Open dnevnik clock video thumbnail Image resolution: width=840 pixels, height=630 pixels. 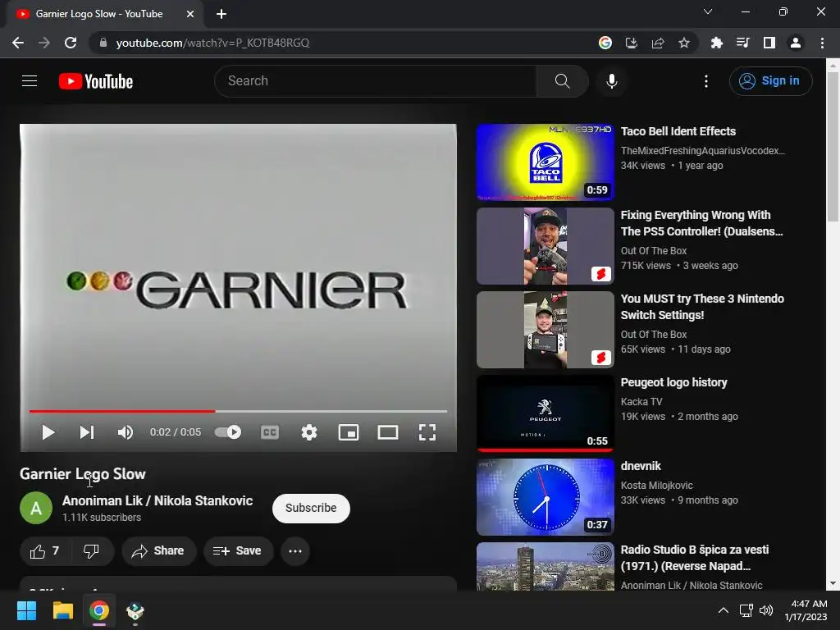click(545, 496)
